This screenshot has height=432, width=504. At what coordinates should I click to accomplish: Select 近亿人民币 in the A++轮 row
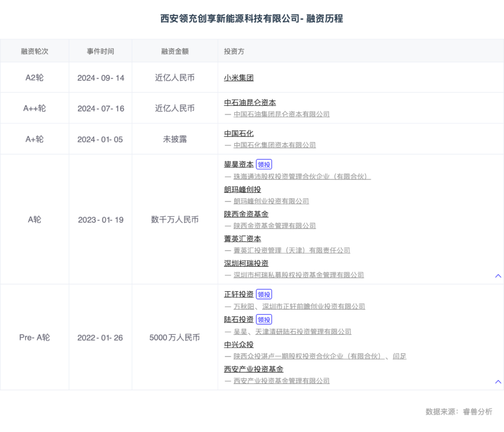click(175, 108)
